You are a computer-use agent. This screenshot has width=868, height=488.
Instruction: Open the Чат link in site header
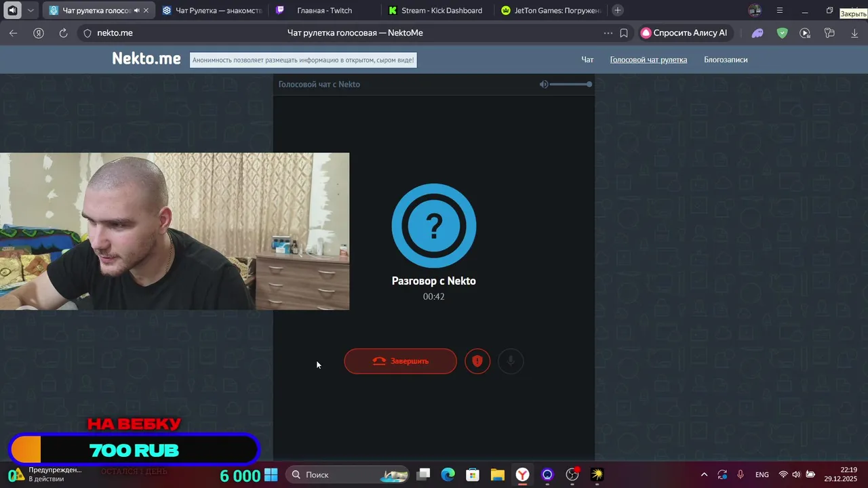(x=587, y=60)
